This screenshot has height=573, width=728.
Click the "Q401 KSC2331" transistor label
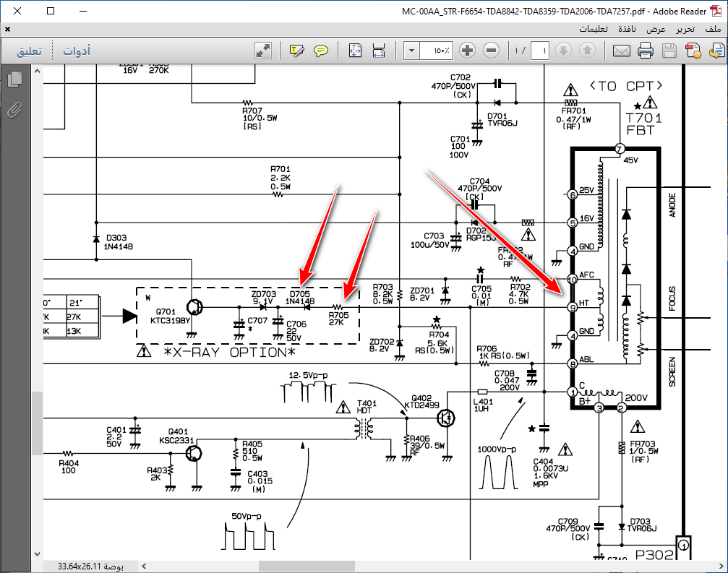178,436
